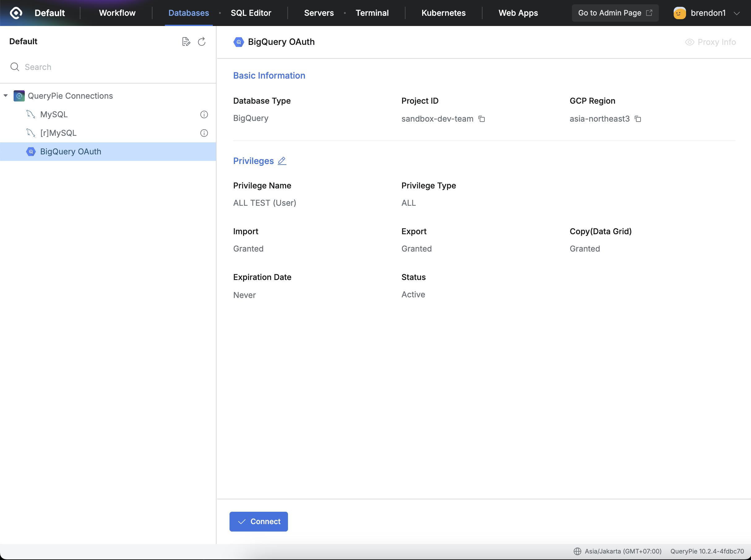Edit Privileges with the pencil icon
The height and width of the screenshot is (560, 751).
click(x=282, y=161)
